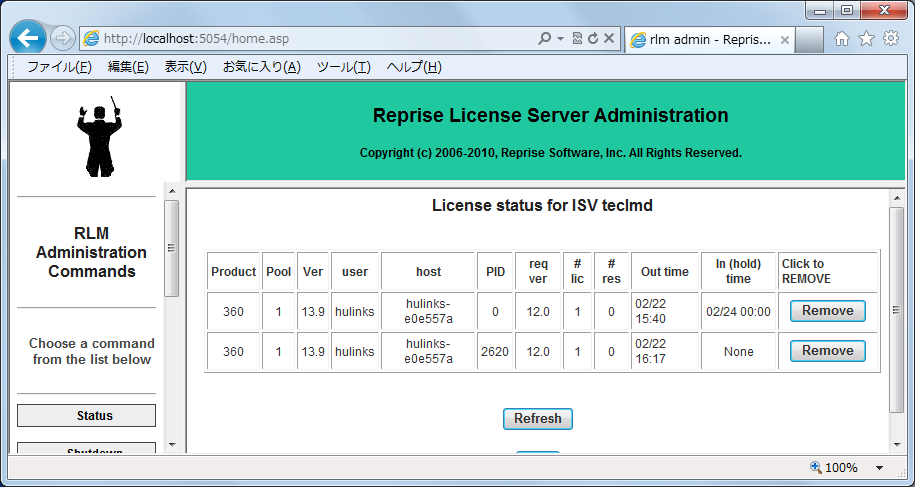The height and width of the screenshot is (487, 915).
Task: Open the ファイル(F) menu
Action: click(60, 67)
